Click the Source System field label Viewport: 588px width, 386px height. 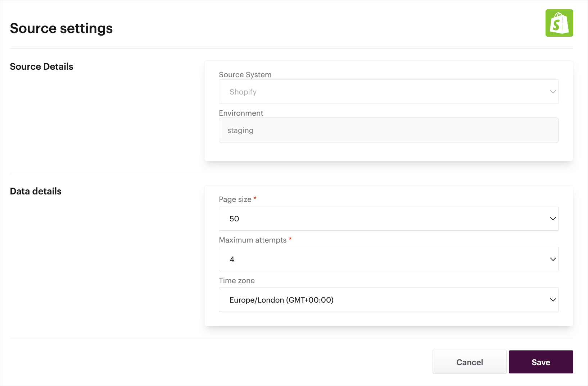245,75
